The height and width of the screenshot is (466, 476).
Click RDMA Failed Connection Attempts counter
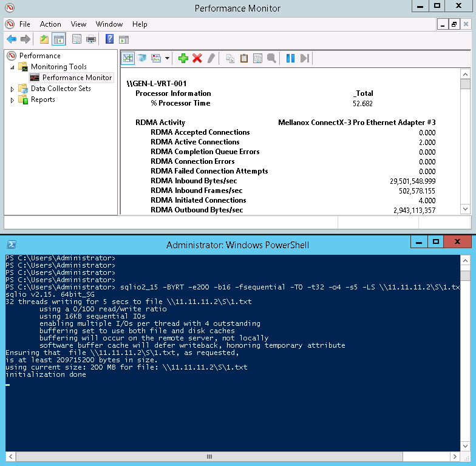(209, 171)
